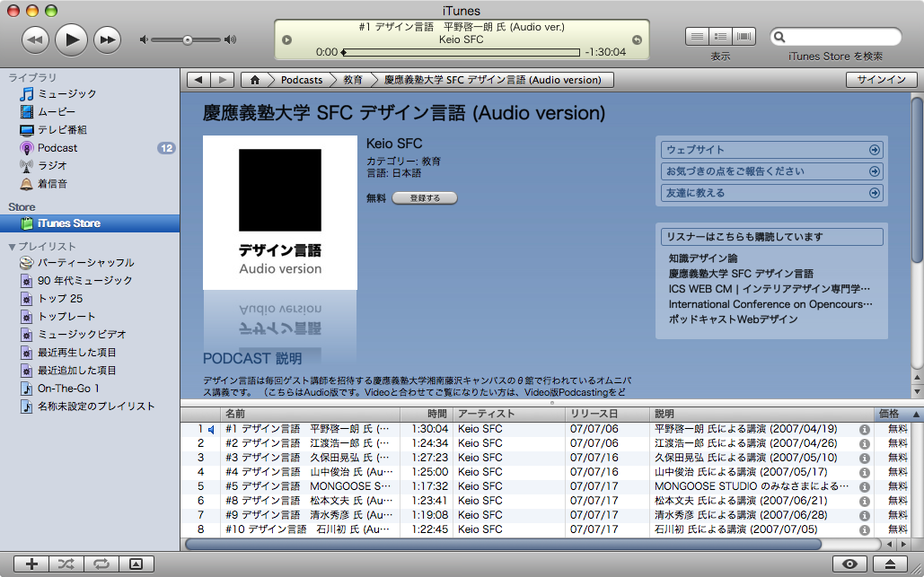Adjust the volume slider knob

188,39
